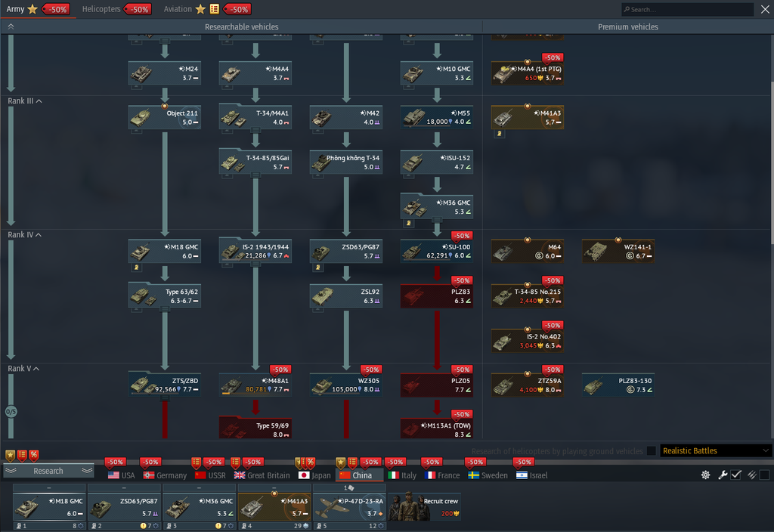Select the USSR nation tab

[x=210, y=475]
